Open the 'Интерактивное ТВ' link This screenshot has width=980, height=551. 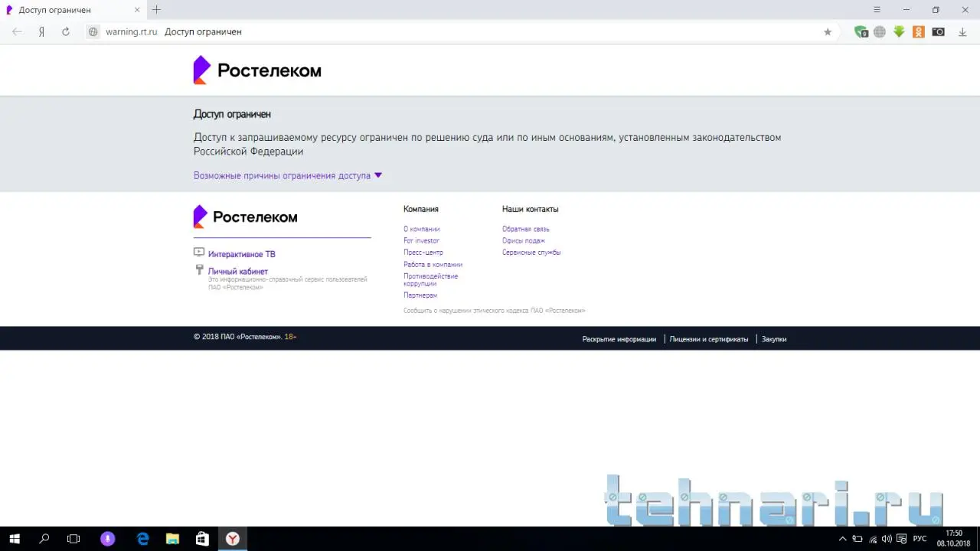pos(242,254)
